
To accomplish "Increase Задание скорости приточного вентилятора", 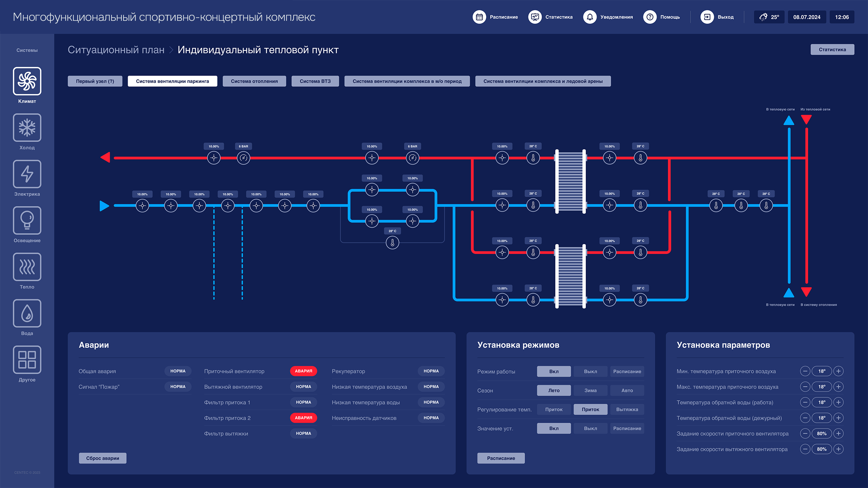I will [839, 433].
